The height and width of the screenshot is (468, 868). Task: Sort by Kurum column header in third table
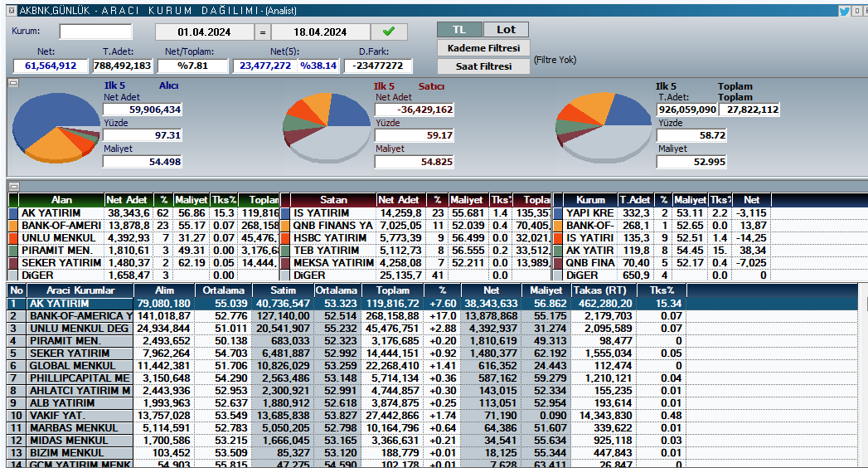[x=590, y=200]
